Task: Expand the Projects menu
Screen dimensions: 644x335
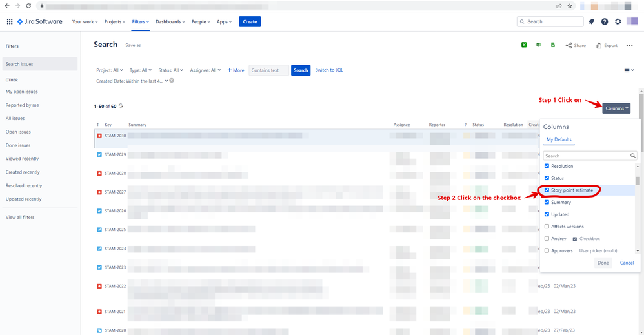Action: tap(115, 21)
